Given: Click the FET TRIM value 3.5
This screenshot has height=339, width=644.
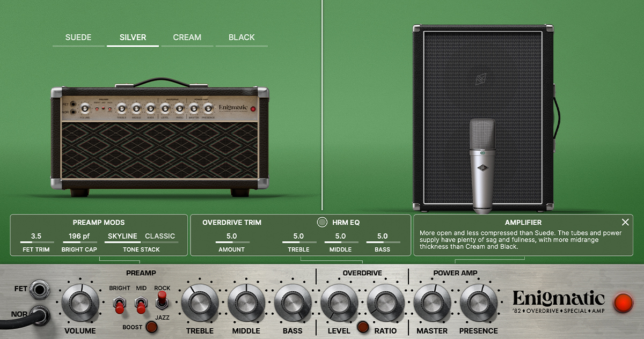Looking at the screenshot, I should coord(36,236).
